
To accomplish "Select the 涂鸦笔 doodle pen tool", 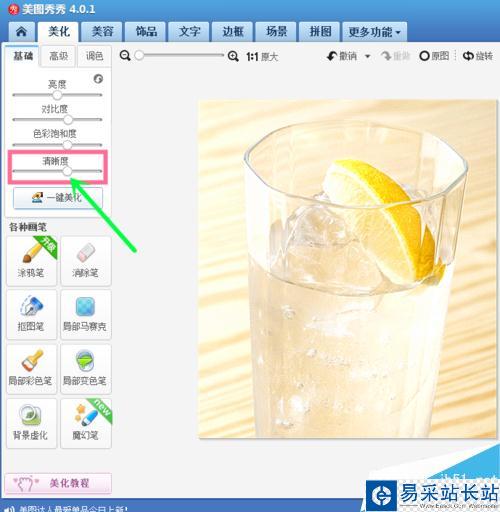I will coord(31,261).
